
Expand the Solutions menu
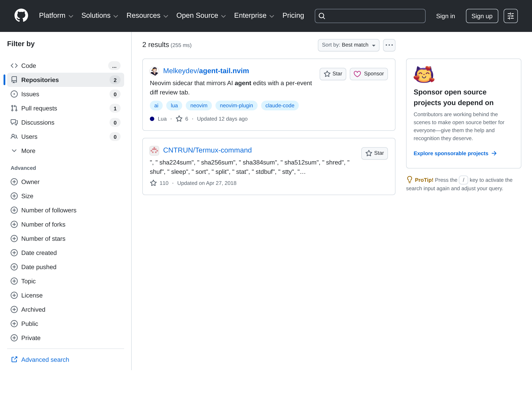tap(100, 16)
